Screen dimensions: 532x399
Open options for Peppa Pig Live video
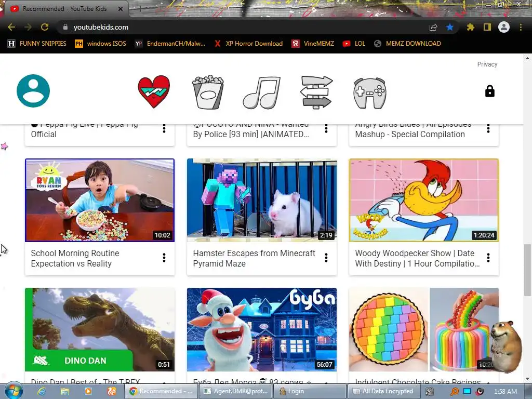pos(164,129)
